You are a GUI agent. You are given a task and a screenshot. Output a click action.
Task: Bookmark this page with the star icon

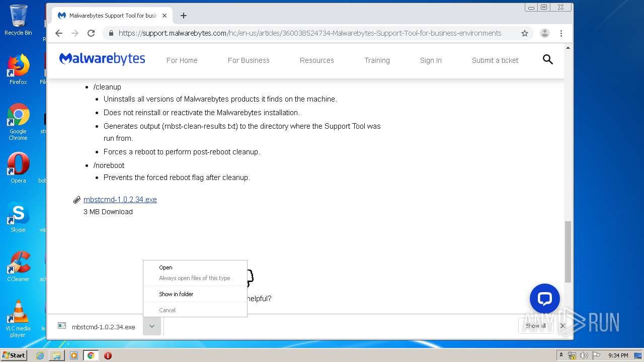[x=525, y=33]
